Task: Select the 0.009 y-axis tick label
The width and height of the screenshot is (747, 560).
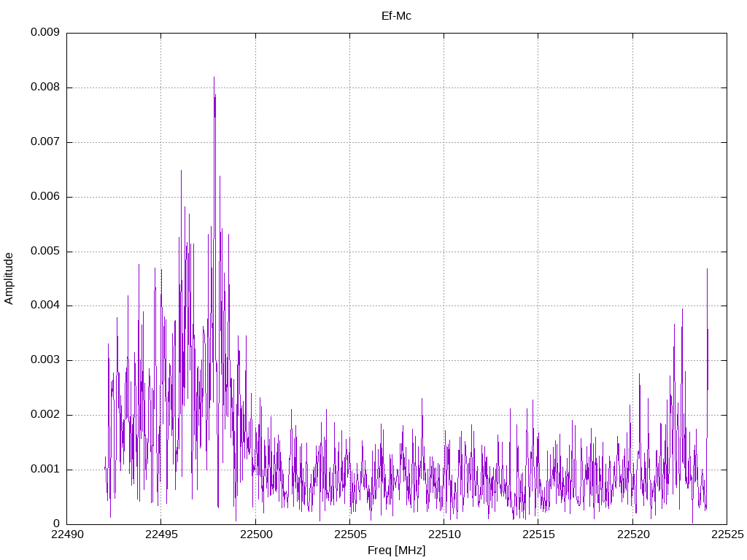Action: (x=44, y=33)
